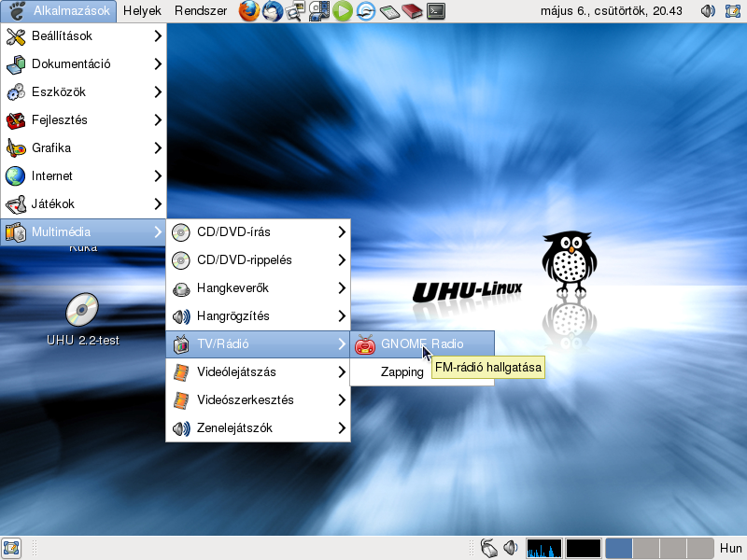This screenshot has width=747, height=560.
Task: Click the arrow beside Beállítások
Action: (158, 36)
